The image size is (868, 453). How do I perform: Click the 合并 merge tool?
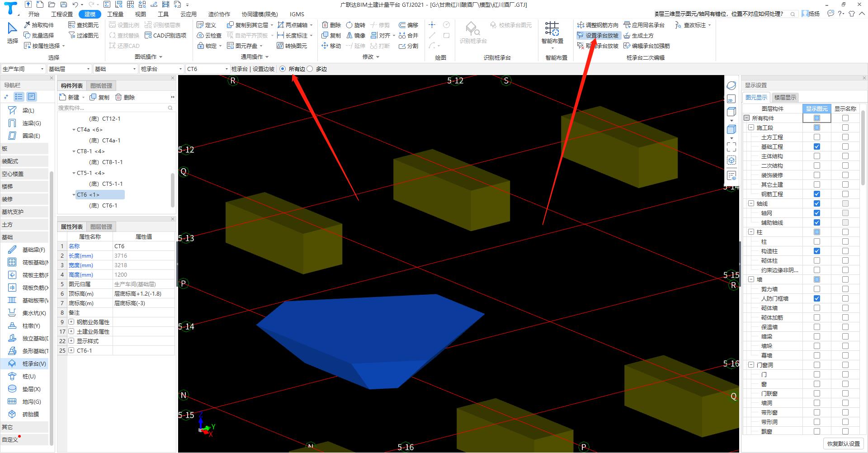(x=409, y=35)
